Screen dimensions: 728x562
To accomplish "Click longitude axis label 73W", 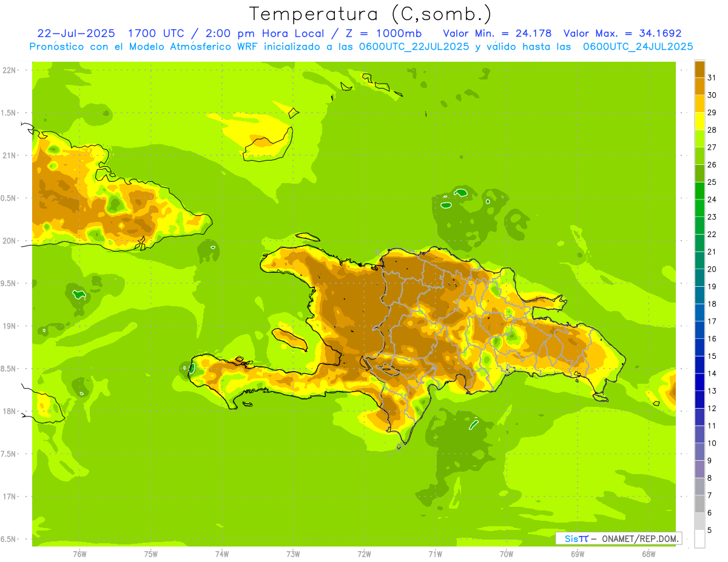I will (293, 554).
